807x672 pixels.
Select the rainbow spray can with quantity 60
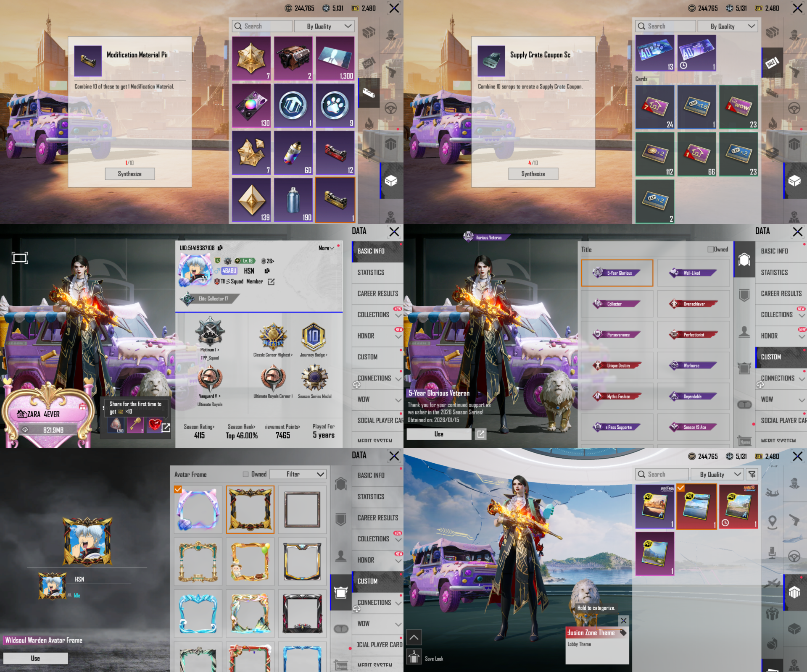[x=293, y=152]
